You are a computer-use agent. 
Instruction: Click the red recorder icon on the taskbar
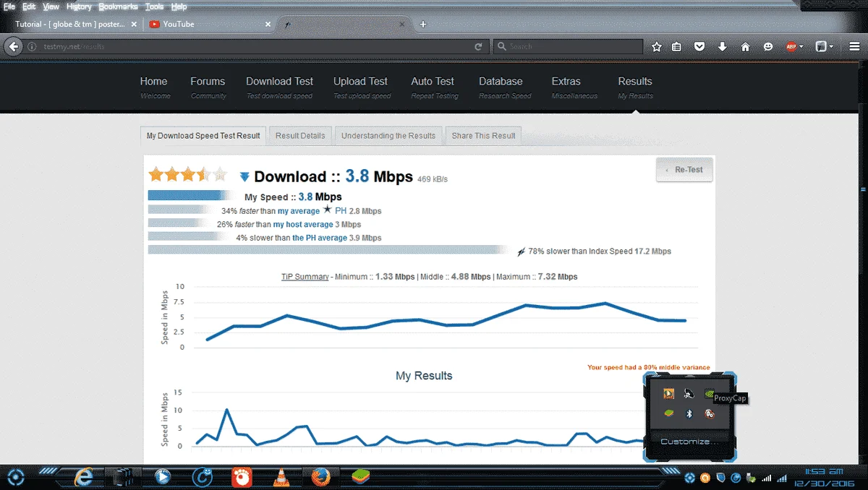point(242,477)
